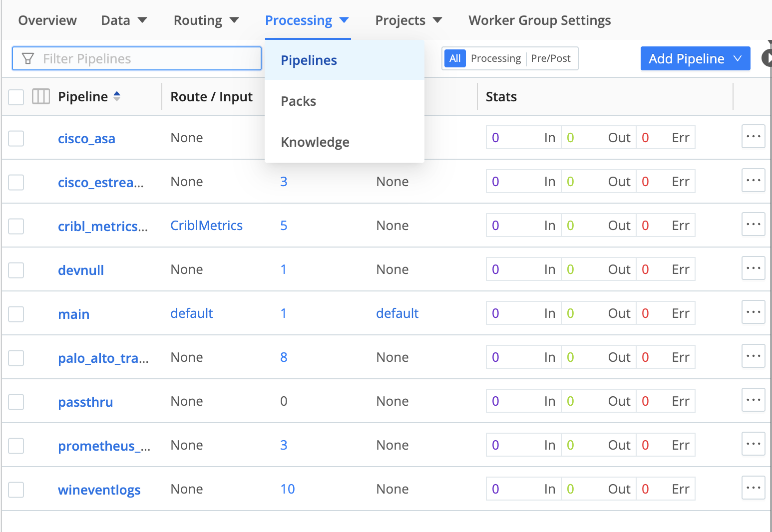
Task: Open the CriblMetrics route link
Action: click(206, 225)
